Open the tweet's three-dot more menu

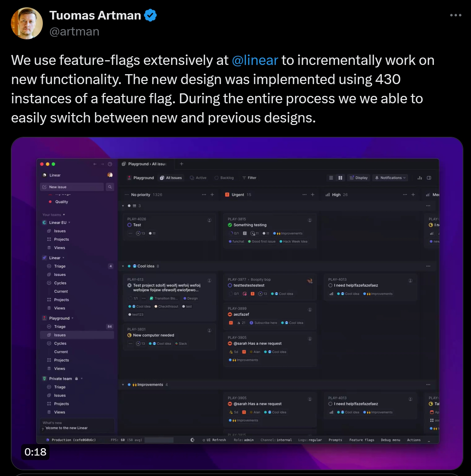click(455, 15)
